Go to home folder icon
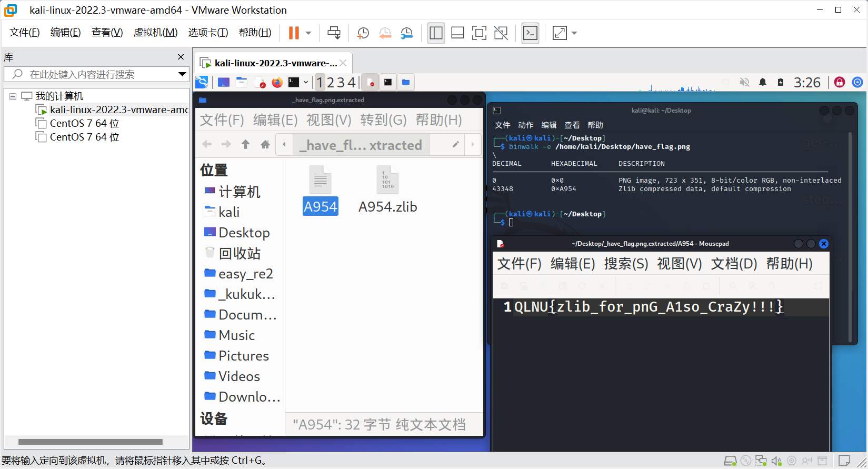 265,144
